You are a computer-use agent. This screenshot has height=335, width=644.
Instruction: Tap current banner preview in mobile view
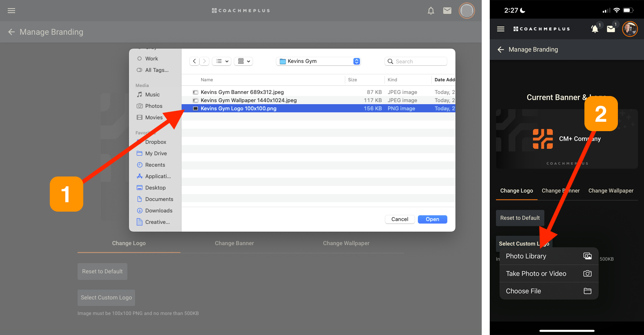(567, 139)
